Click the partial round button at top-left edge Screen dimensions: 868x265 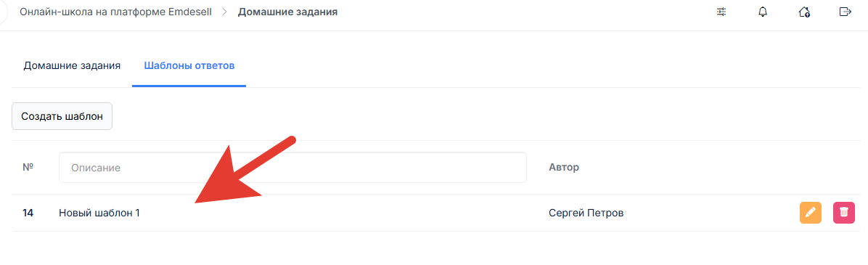(x=2, y=12)
